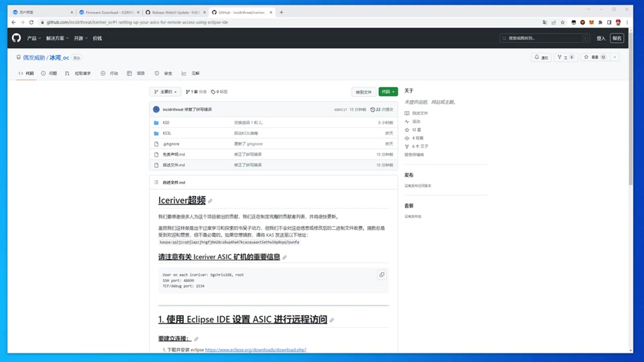Switch to the 代码 repository tab
This screenshot has height=362, width=644.
(26, 73)
